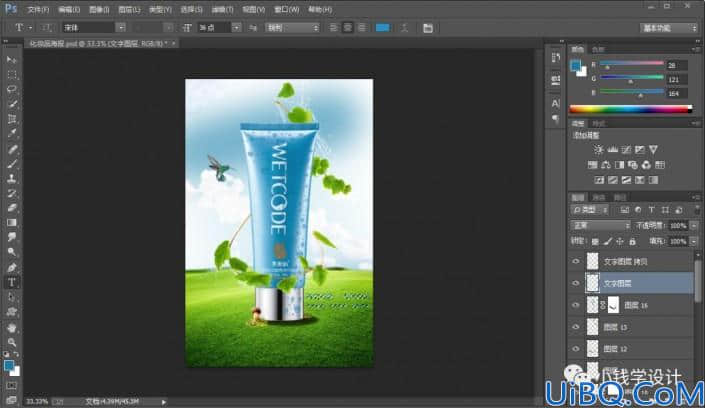Open the layer blend mode dropdown

click(x=600, y=225)
